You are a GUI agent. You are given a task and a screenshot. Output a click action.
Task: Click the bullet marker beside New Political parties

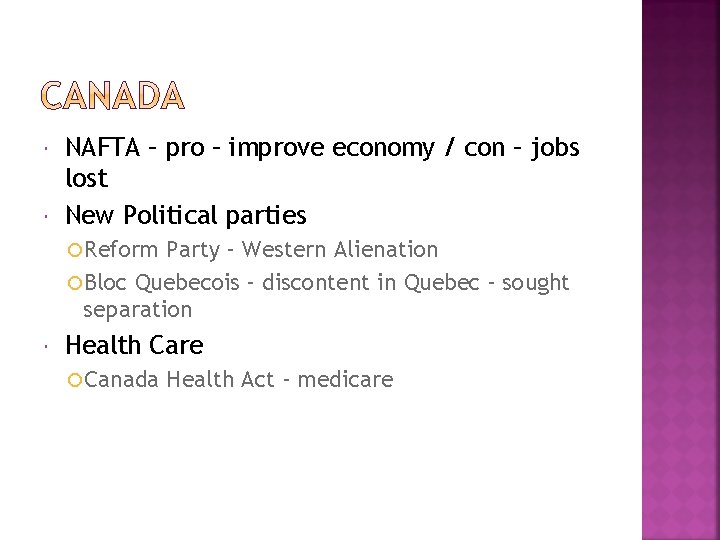click(48, 216)
